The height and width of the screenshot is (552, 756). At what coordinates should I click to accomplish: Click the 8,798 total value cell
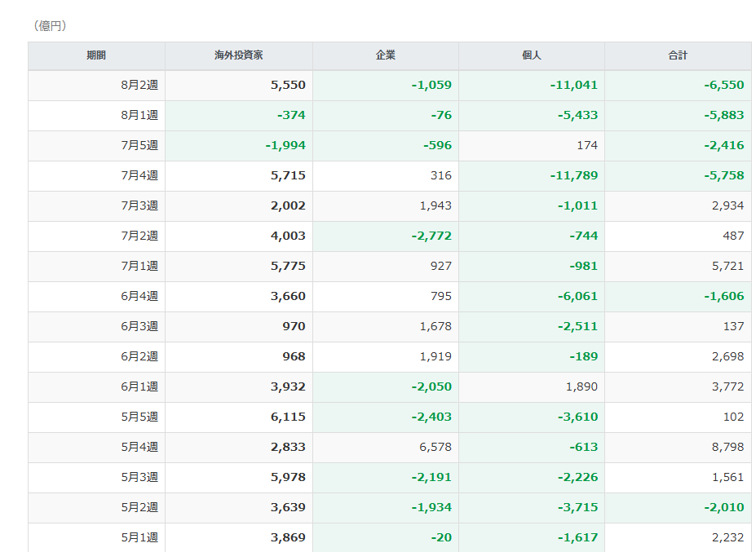tap(678, 448)
